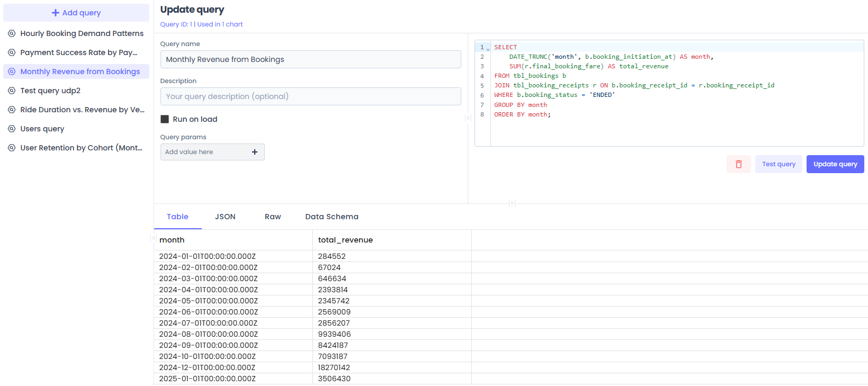
Task: Click cell value 2393814
Action: click(x=392, y=290)
